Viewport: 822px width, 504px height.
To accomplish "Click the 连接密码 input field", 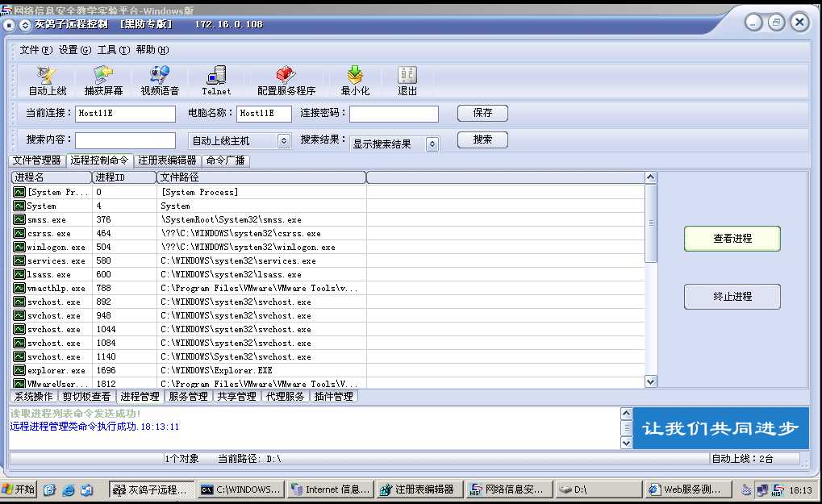I will pos(394,114).
